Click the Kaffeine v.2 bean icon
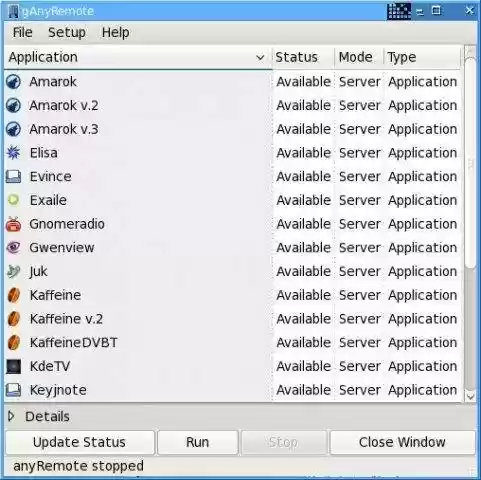Image resolution: width=481 pixels, height=480 pixels. point(14,319)
